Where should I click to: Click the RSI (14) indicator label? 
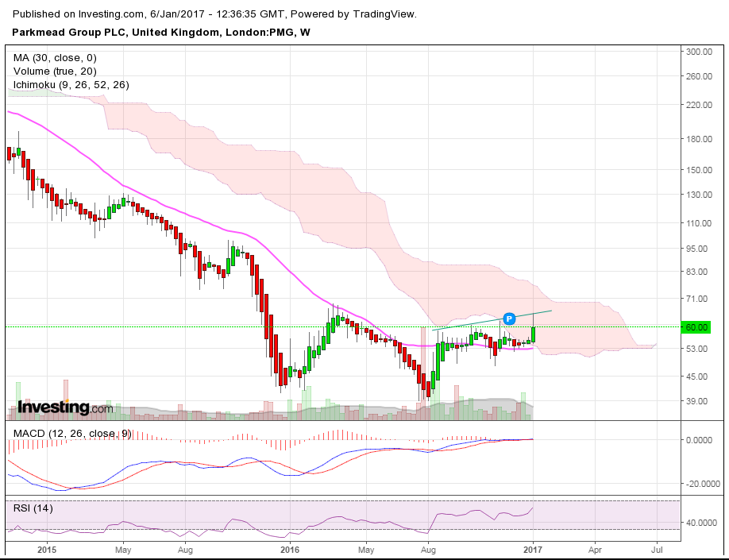[x=33, y=508]
